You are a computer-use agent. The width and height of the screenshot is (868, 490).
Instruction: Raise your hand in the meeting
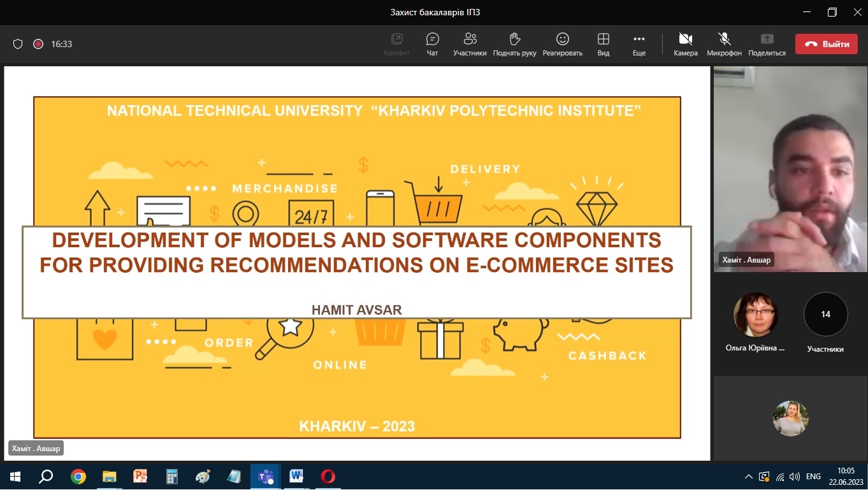point(514,44)
